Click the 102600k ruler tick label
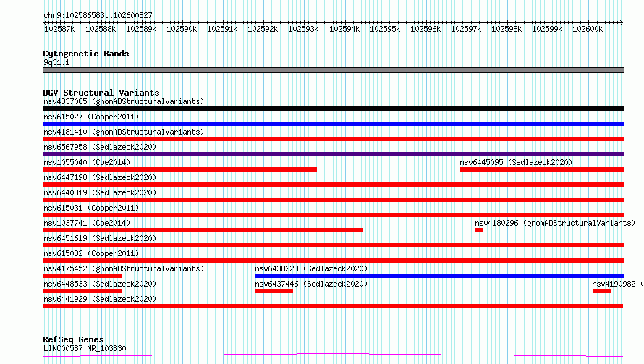The height and width of the screenshot is (364, 644). click(588, 29)
